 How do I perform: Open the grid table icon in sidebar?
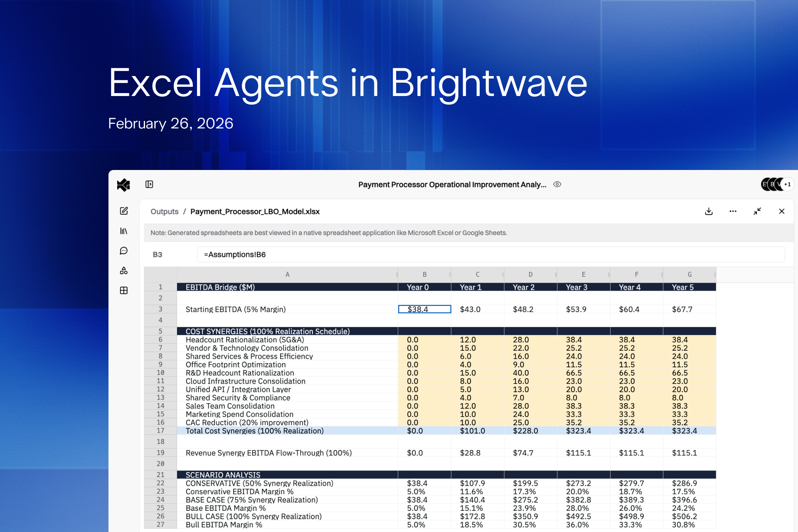coord(124,291)
